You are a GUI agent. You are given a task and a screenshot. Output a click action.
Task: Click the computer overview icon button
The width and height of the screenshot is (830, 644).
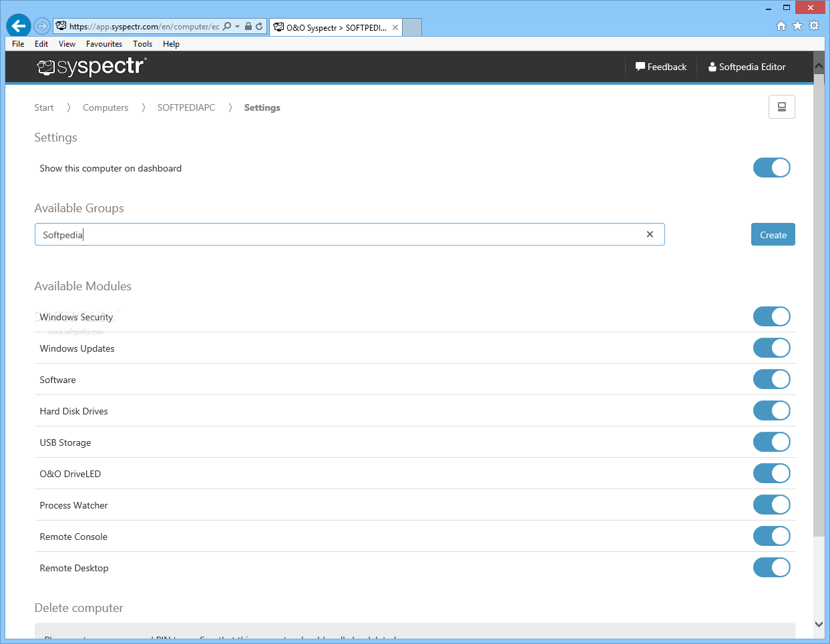[782, 107]
